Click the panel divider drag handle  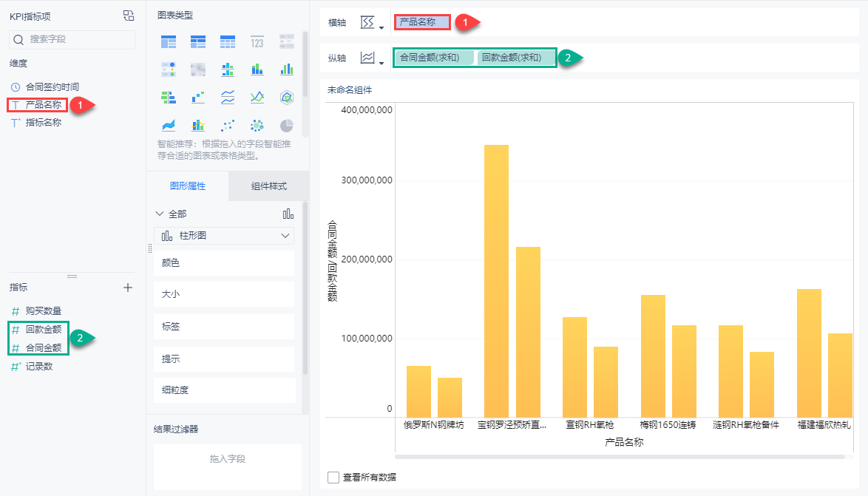(149, 249)
